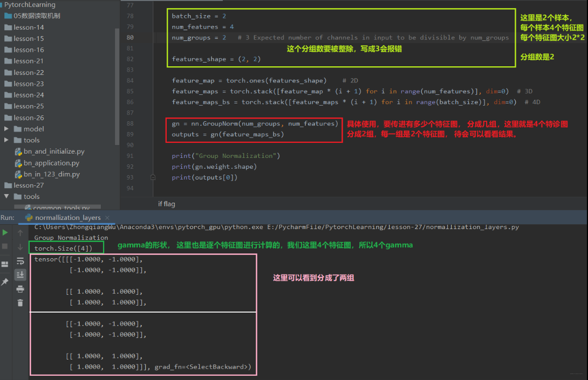Image resolution: width=588 pixels, height=380 pixels.
Task: Jump down the stack trace with the down arrow
Action: coord(20,246)
